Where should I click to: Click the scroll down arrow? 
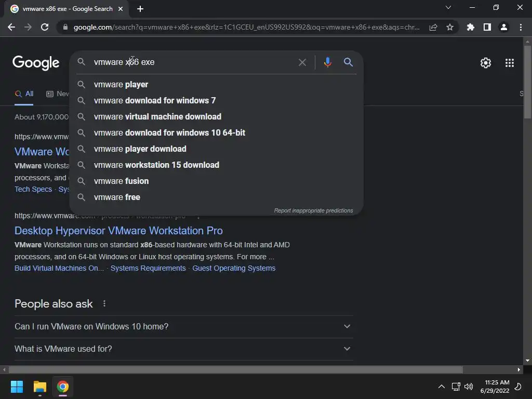tap(527, 361)
